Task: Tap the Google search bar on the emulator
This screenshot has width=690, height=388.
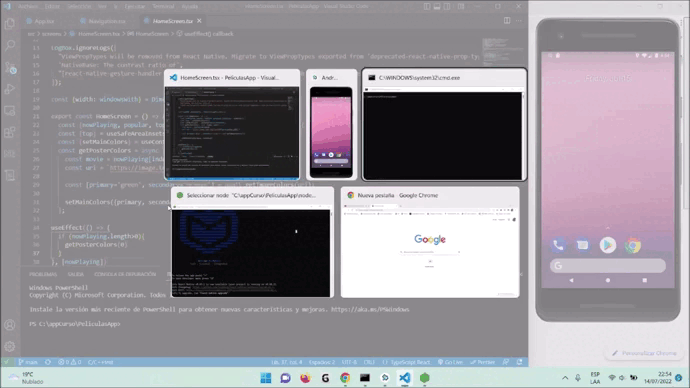Action: (608, 266)
